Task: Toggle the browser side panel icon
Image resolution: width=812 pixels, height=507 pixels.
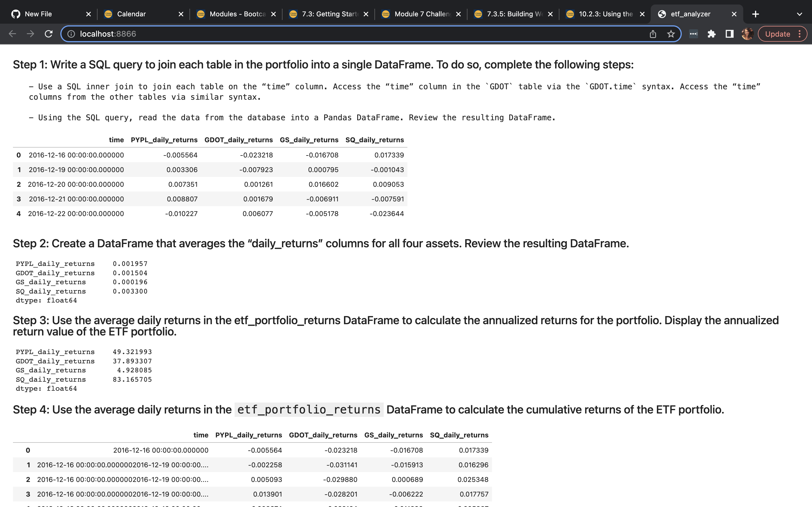Action: [729, 34]
